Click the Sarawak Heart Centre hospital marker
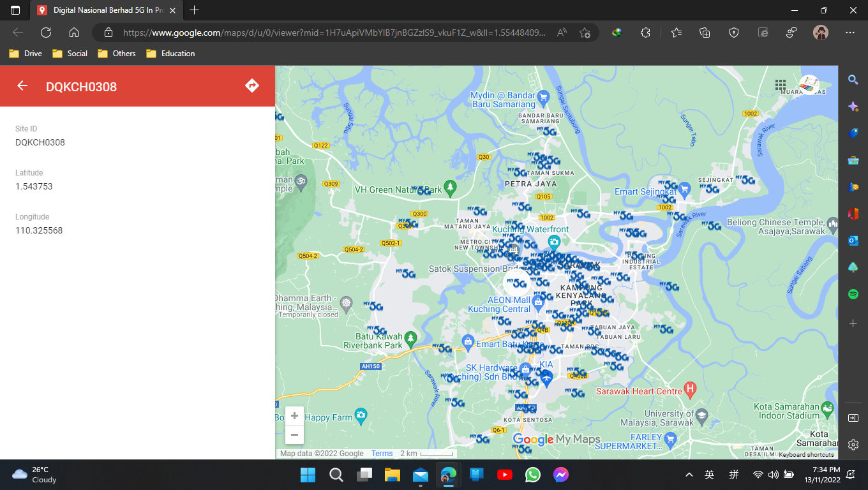 tap(690, 388)
